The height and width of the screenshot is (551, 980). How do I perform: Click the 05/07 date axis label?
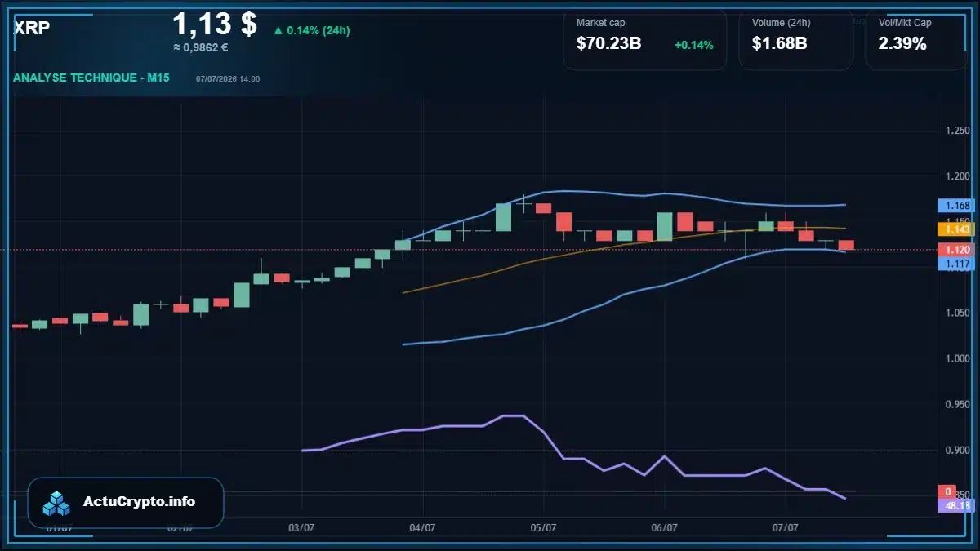(x=543, y=528)
